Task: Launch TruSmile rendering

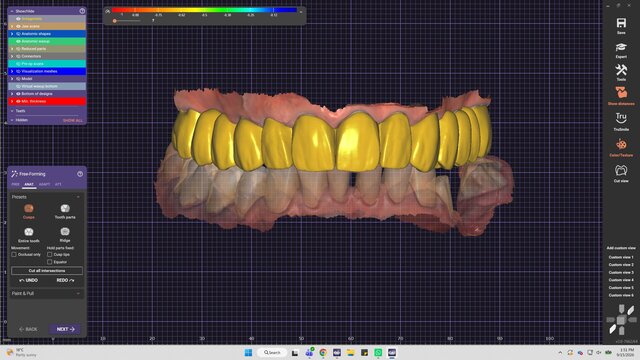Action: (621, 121)
